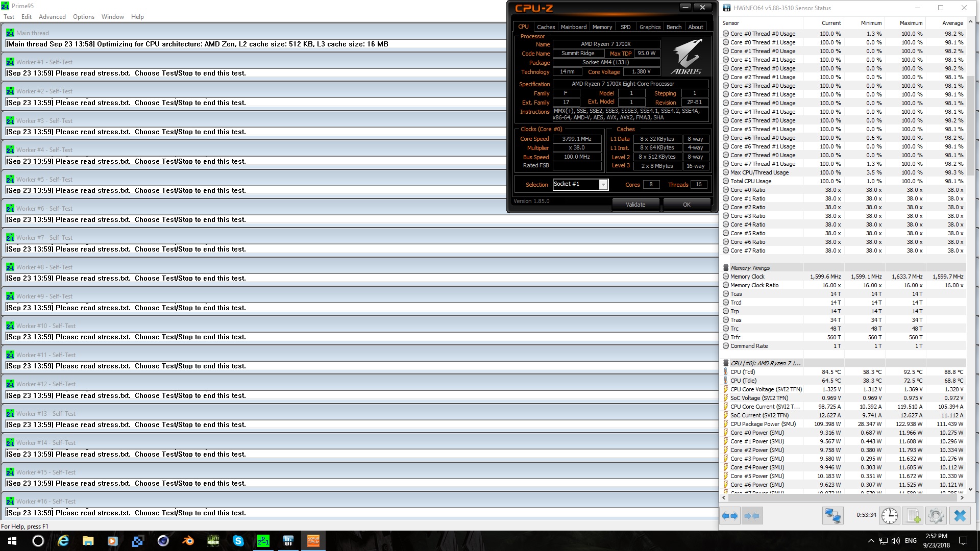Screen dimensions: 980x551
Task: Open the Prime95 Advanced menu
Action: click(x=52, y=16)
